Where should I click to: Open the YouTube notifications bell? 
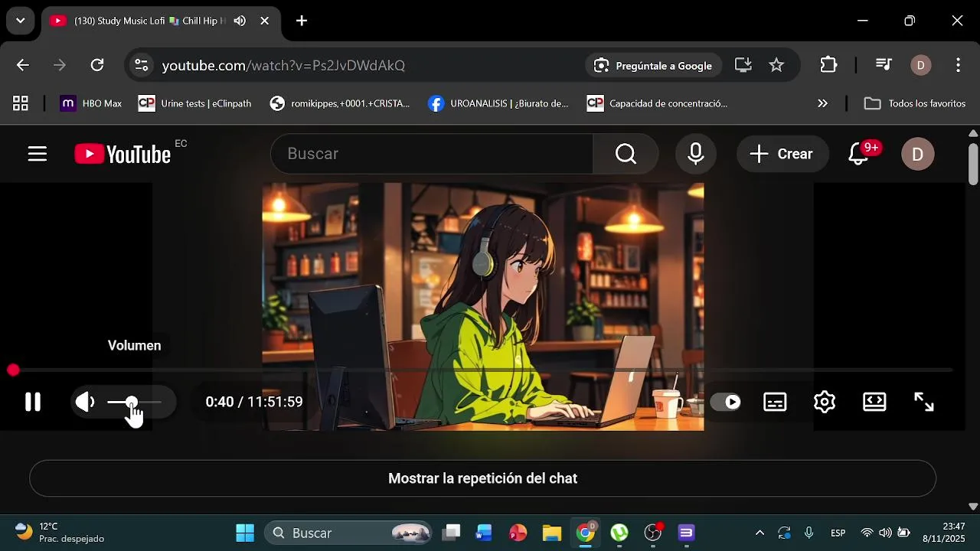859,154
